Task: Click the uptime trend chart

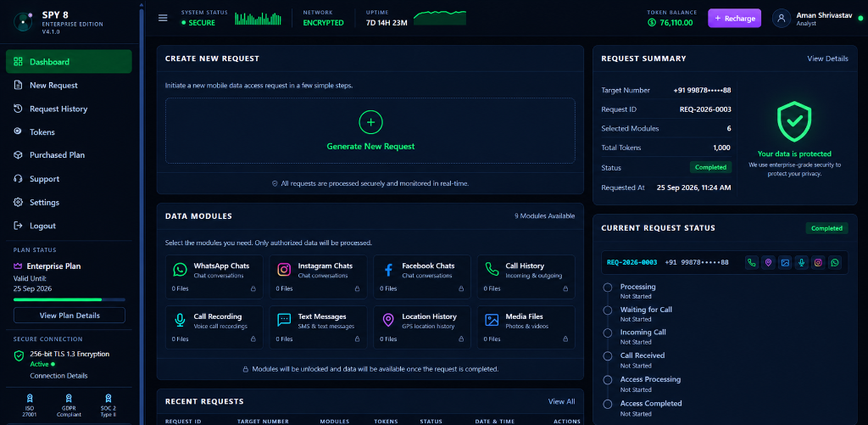Action: click(x=440, y=18)
